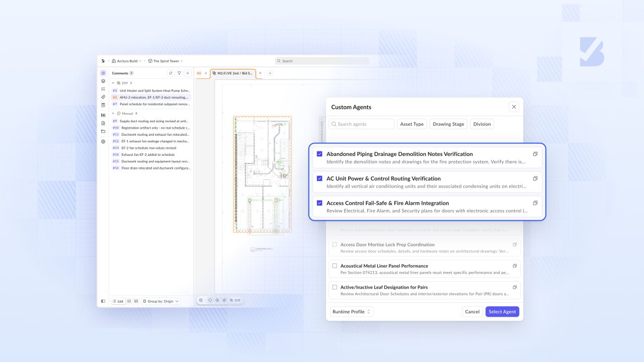Uncheck Access Control Fail-Safe & Fire Alarm Integration

point(319,203)
